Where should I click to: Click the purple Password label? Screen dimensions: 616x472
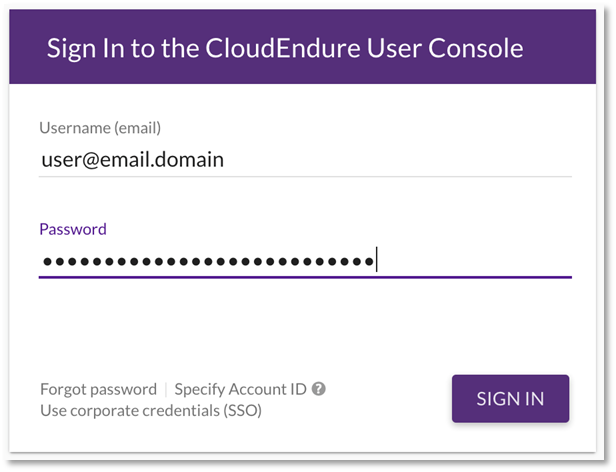pos(72,229)
